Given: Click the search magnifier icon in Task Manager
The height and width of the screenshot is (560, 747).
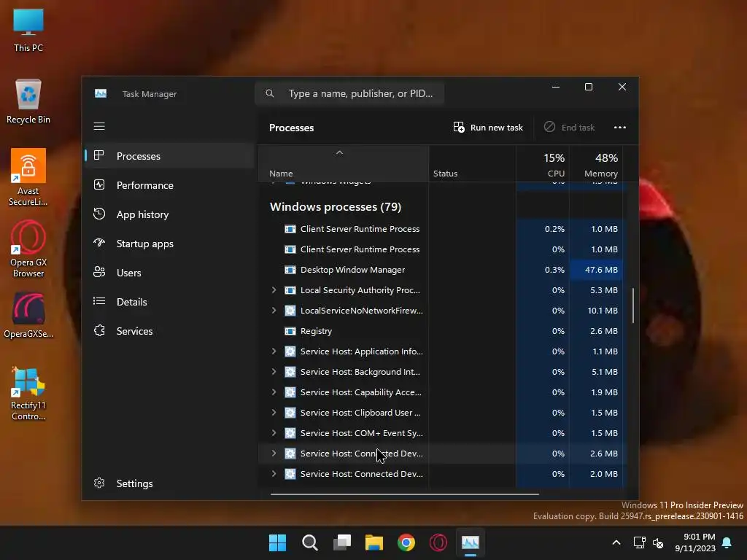Looking at the screenshot, I should pyautogui.click(x=270, y=93).
